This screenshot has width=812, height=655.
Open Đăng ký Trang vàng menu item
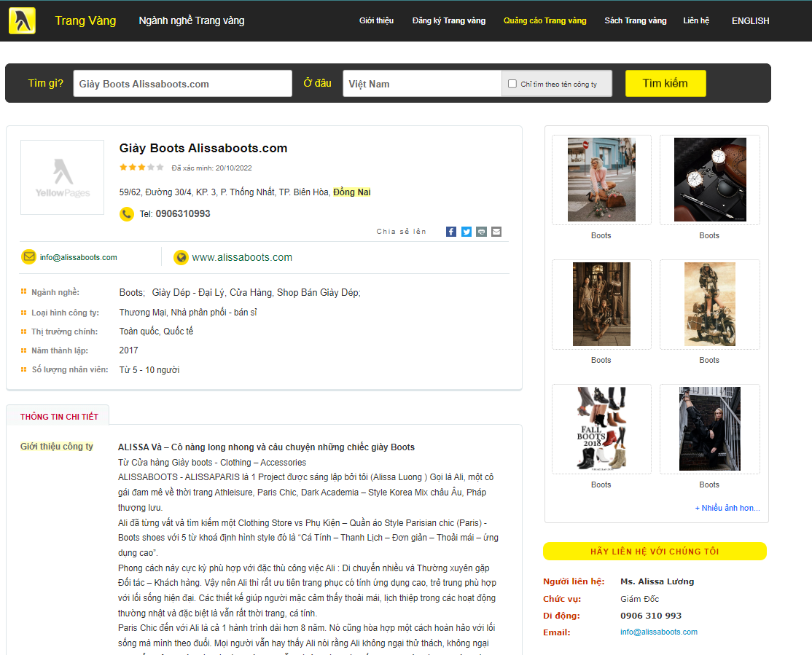449,20
